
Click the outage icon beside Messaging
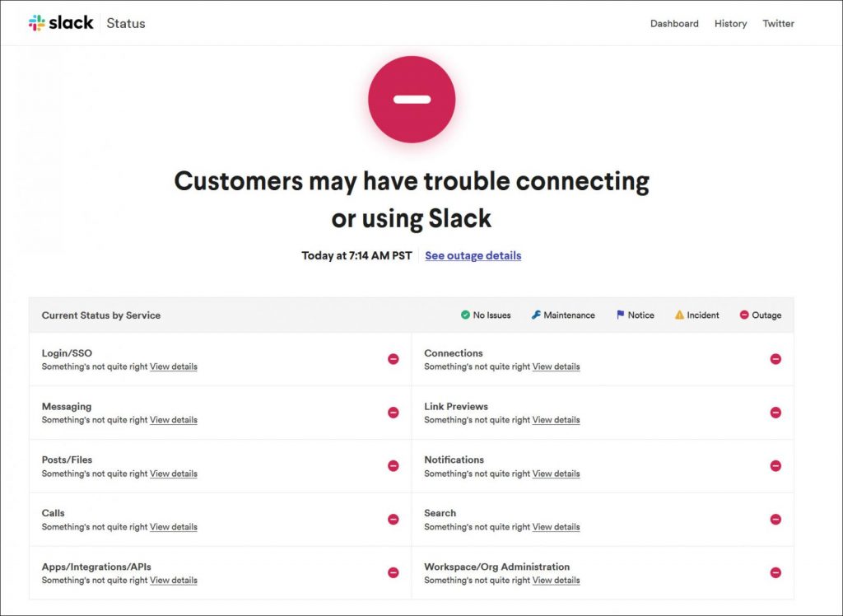click(393, 412)
